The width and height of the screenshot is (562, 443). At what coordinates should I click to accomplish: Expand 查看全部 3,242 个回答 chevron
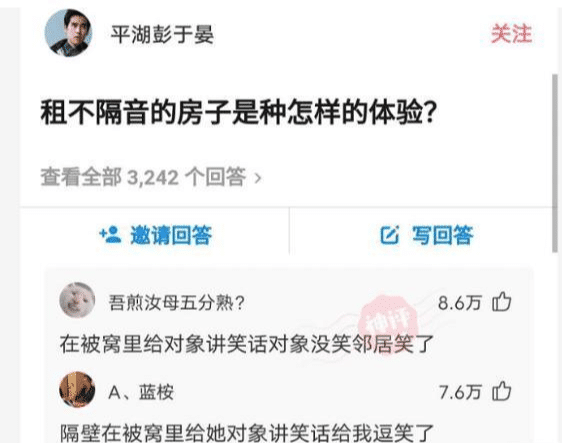[258, 177]
